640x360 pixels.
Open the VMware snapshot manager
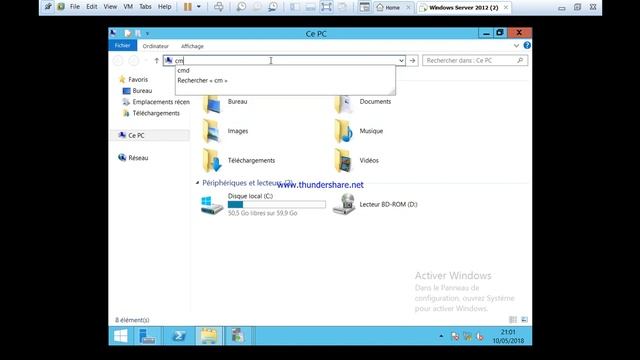click(x=273, y=7)
